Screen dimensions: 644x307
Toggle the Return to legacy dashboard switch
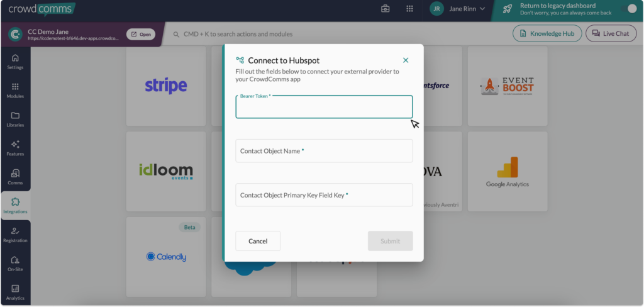pyautogui.click(x=630, y=9)
